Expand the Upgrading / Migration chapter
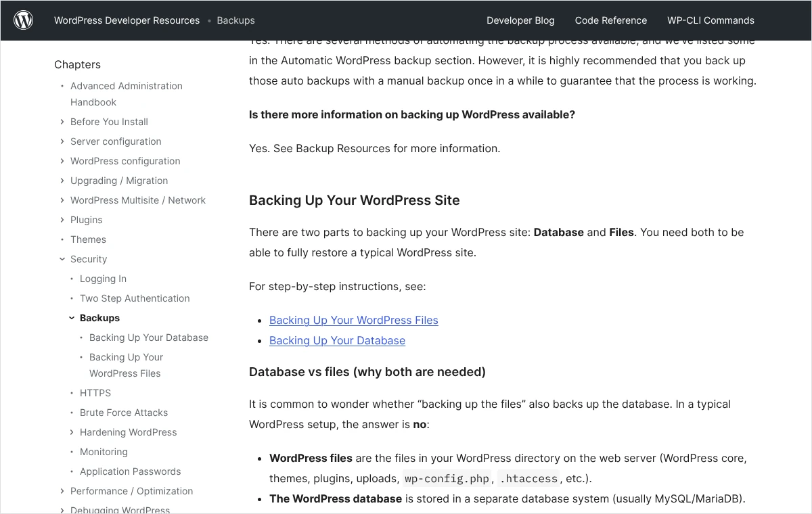Image resolution: width=812 pixels, height=514 pixels. 62,181
